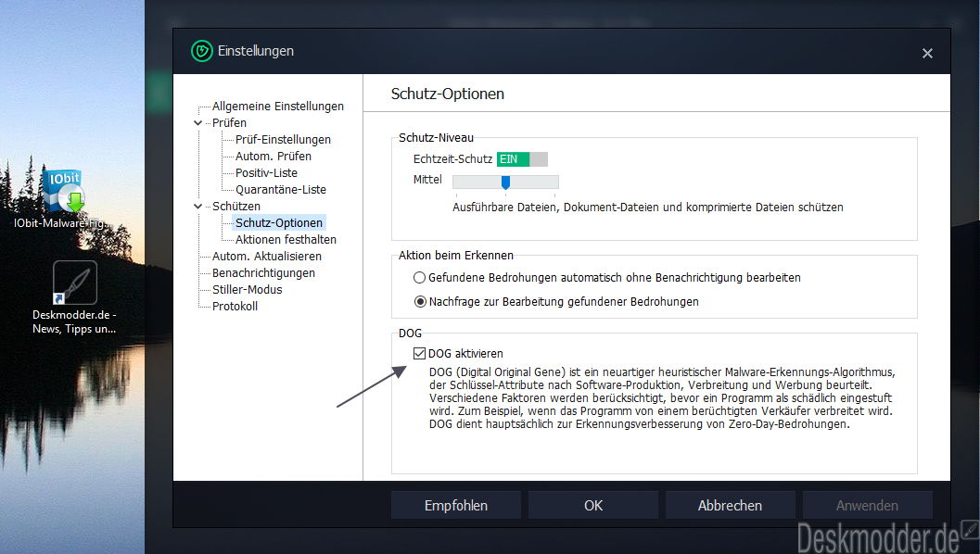Viewport: 980px width, 554px height.
Task: Open Benachrichtigungen settings
Action: coord(263,273)
